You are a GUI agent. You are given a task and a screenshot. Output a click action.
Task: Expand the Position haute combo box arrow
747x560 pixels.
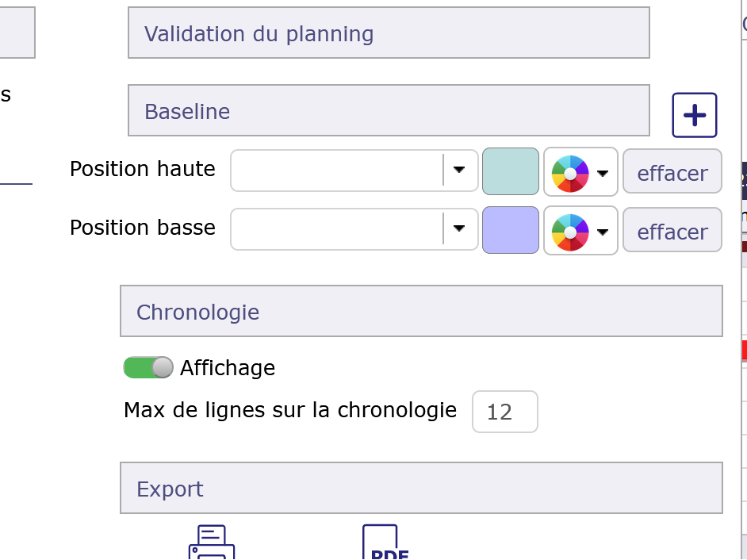pyautogui.click(x=459, y=170)
